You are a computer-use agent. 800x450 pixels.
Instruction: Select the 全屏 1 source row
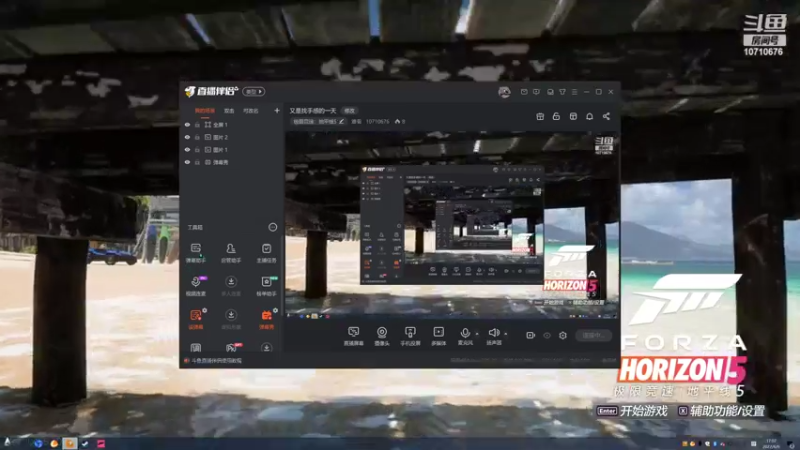pos(232,124)
